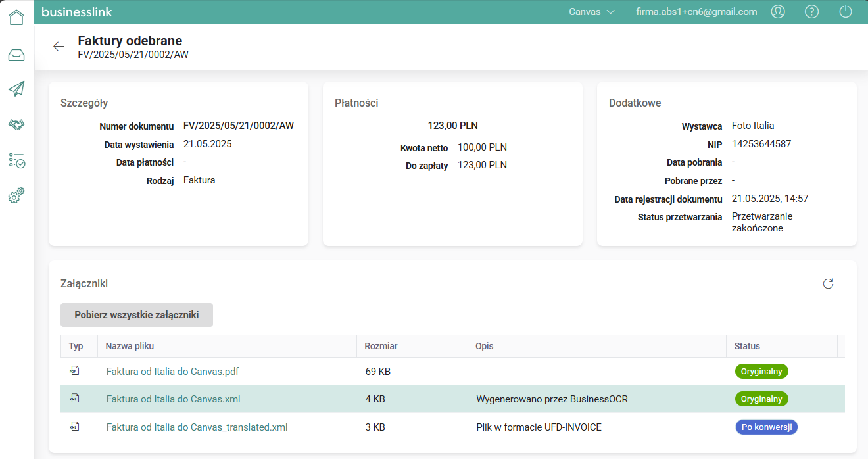Go back using the left arrow
Viewport: 868px width, 459px height.
click(x=59, y=47)
